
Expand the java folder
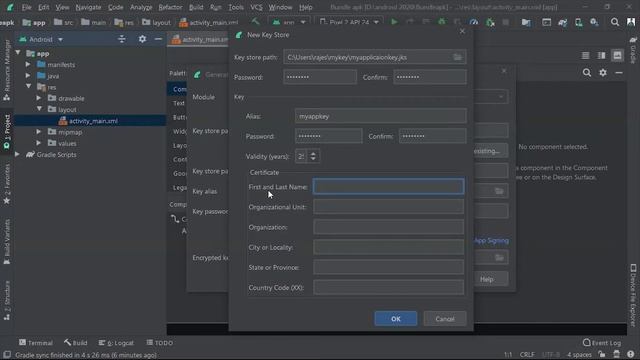tap(28, 76)
